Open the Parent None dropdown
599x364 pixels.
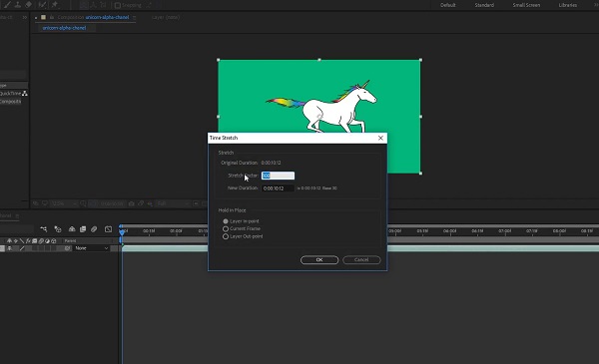(x=92, y=248)
